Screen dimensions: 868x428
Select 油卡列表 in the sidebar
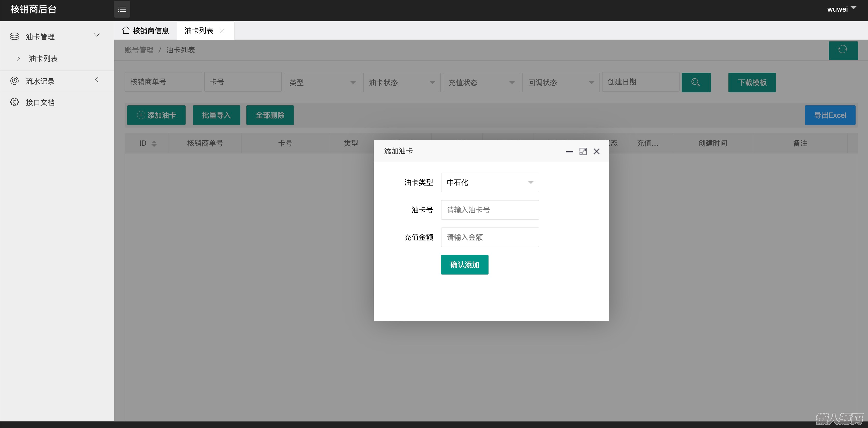[43, 59]
